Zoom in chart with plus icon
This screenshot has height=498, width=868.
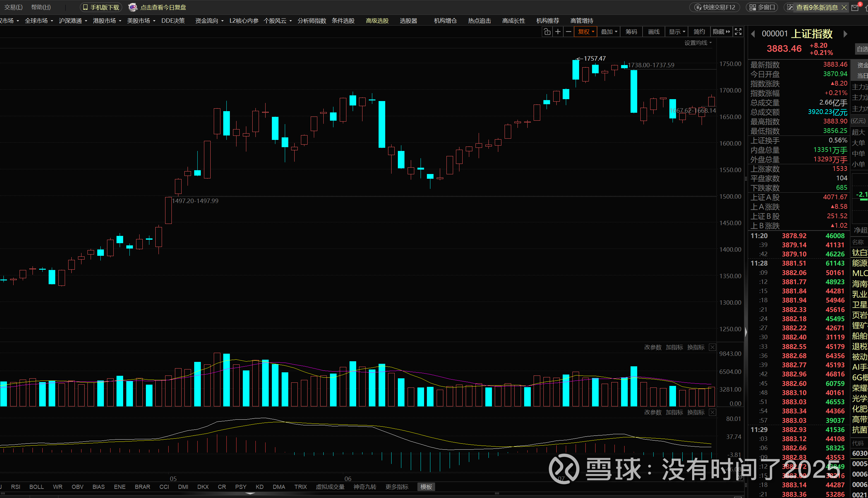[x=558, y=32]
